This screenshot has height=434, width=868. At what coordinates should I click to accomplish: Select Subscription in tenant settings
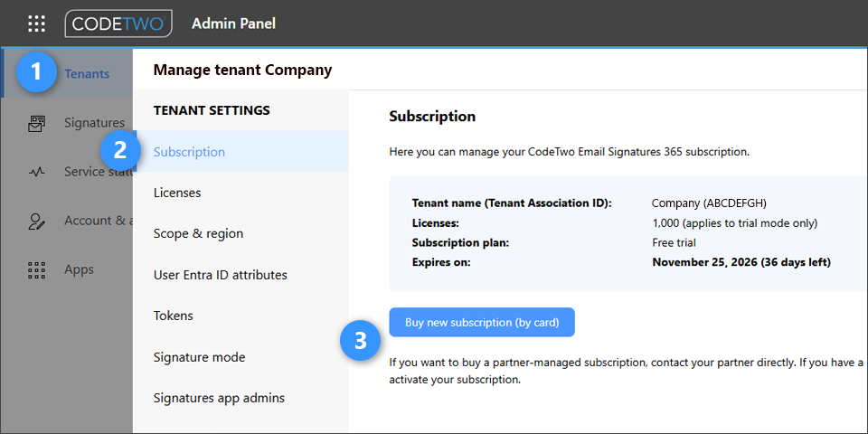pos(241,151)
